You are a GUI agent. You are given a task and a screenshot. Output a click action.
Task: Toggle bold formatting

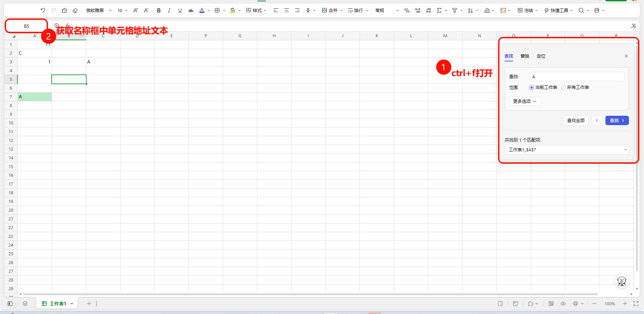159,10
